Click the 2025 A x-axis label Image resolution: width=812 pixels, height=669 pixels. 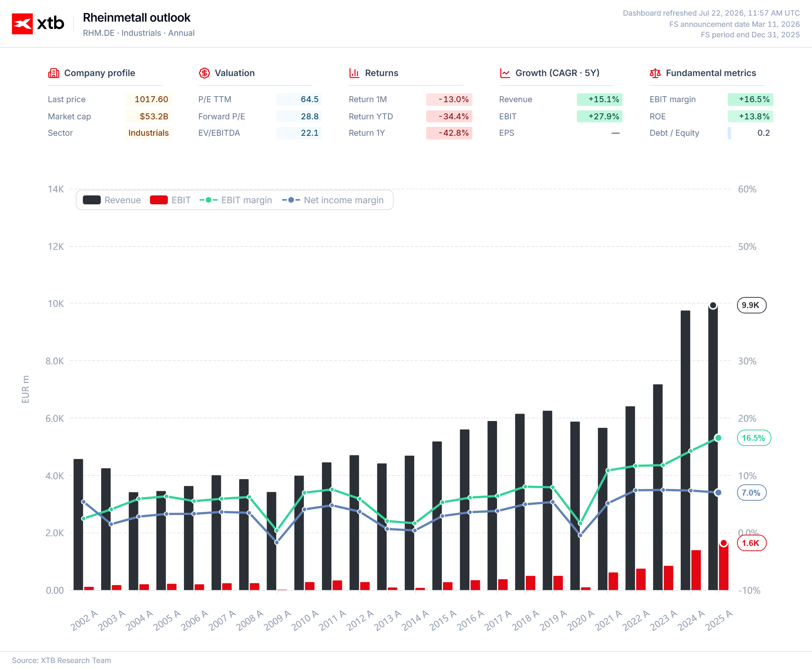pos(718,620)
